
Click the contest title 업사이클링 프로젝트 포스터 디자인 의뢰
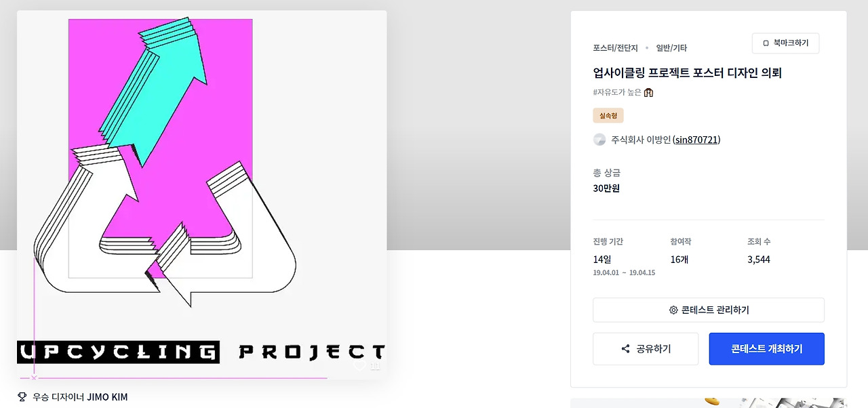(x=688, y=73)
